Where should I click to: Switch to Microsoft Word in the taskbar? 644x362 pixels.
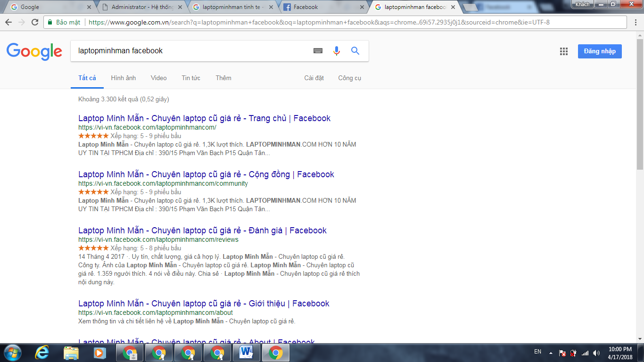(246, 353)
